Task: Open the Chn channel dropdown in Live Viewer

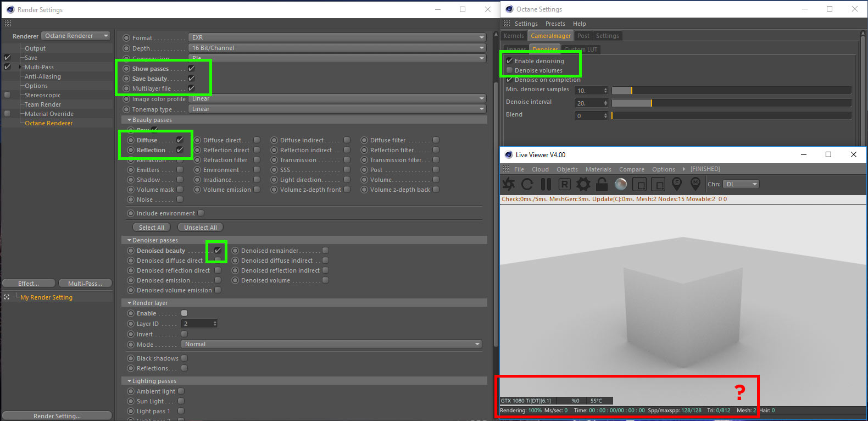Action: coord(741,184)
